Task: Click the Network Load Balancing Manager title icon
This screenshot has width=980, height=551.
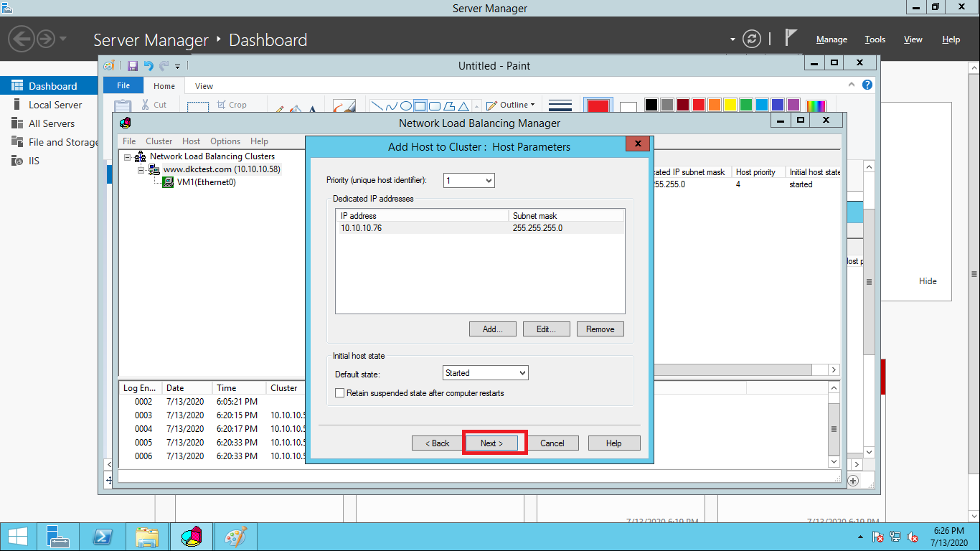Action: [x=126, y=123]
